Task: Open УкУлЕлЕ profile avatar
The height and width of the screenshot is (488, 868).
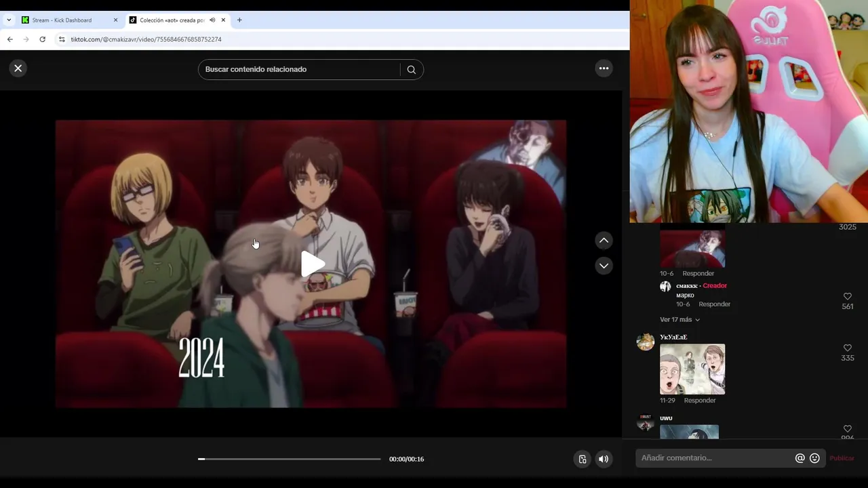Action: pyautogui.click(x=646, y=342)
